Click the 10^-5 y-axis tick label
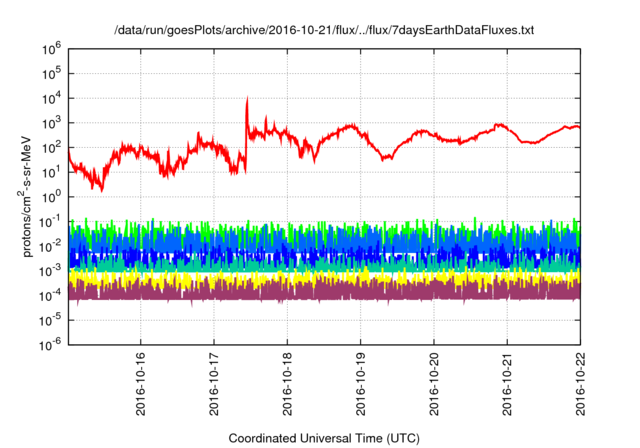The height and width of the screenshot is (448, 640). [51, 320]
